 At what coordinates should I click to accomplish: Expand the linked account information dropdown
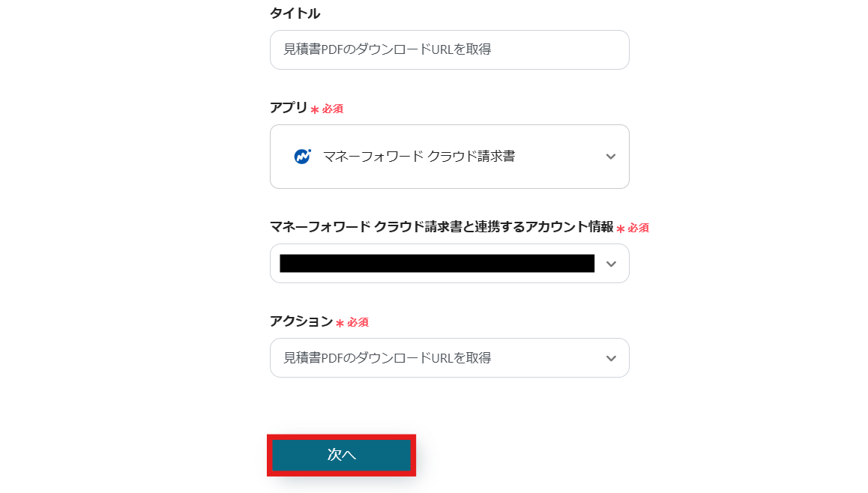tap(449, 264)
